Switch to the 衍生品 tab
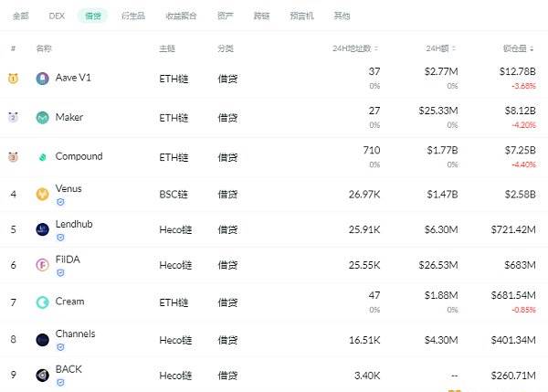The image size is (548, 392). pyautogui.click(x=133, y=16)
